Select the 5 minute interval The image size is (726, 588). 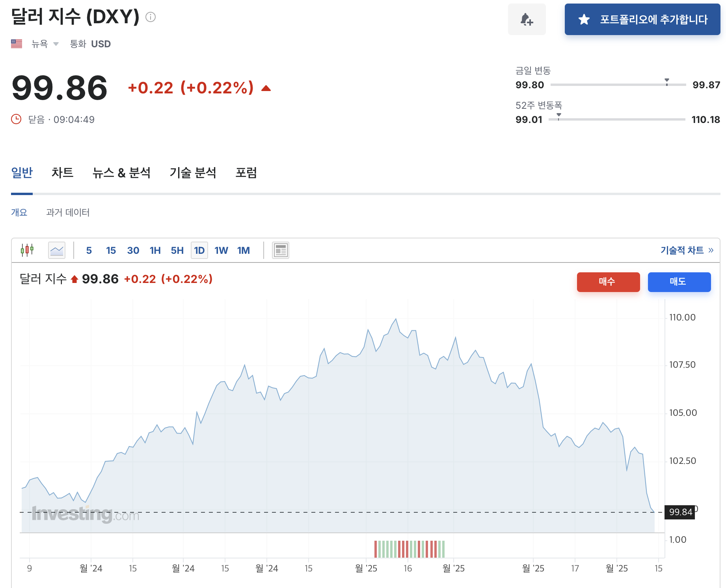pos(89,250)
